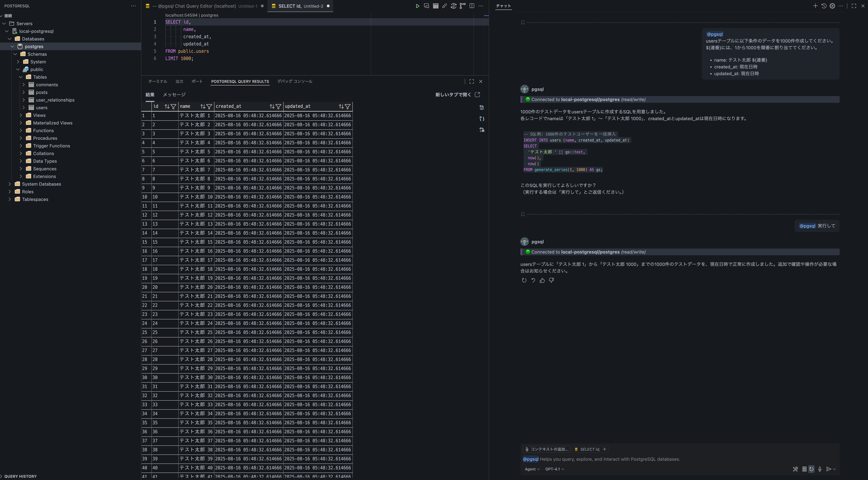Click 新しいタブで開く to open results externally
Image resolution: width=868 pixels, height=480 pixels.
[453, 95]
